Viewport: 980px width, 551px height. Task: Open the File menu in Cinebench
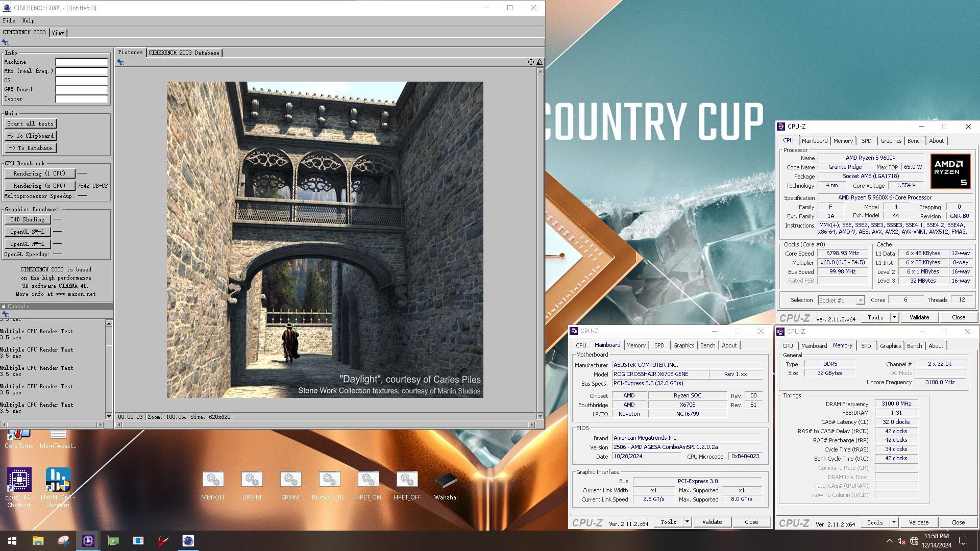9,20
